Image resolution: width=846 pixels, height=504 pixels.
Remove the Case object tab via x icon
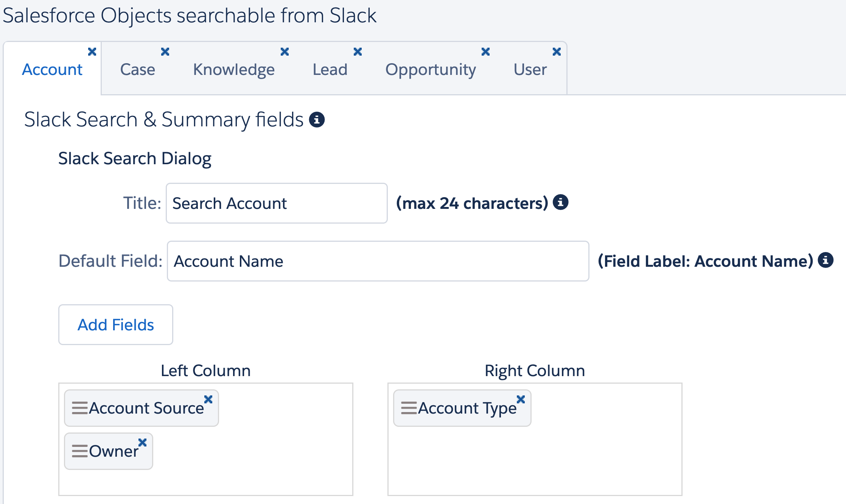coord(165,52)
